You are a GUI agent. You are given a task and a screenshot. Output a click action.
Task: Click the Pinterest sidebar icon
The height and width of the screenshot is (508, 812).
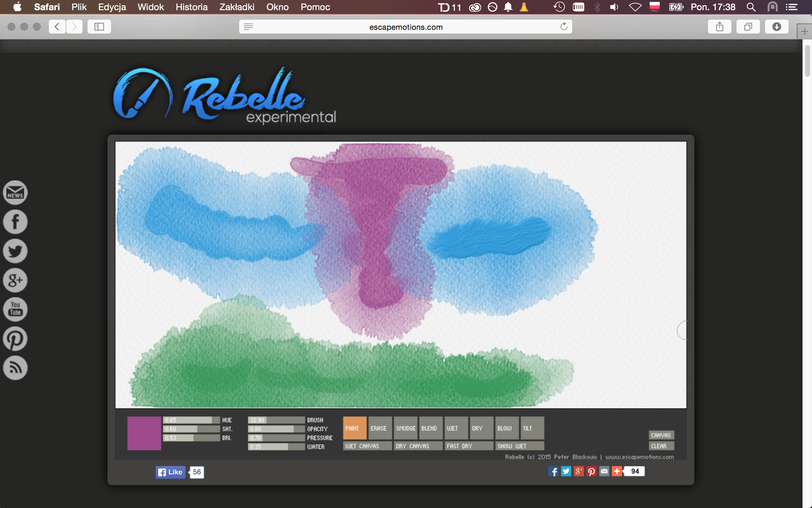(15, 339)
